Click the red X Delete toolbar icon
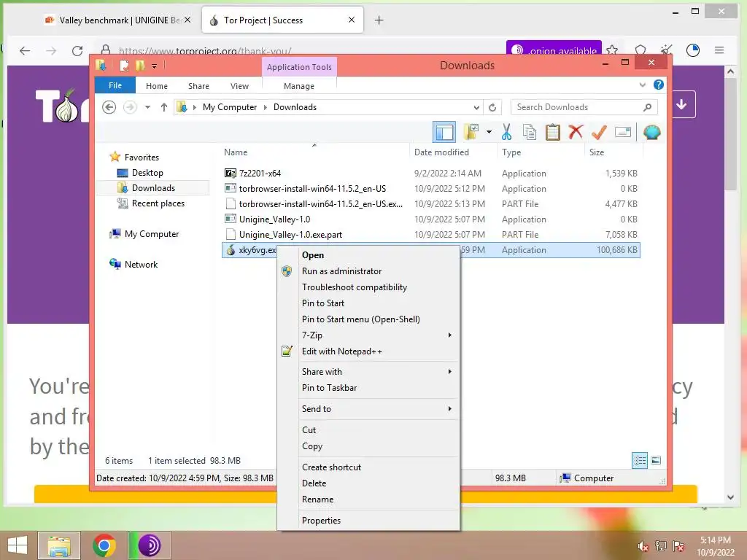The height and width of the screenshot is (560, 747). tap(576, 132)
